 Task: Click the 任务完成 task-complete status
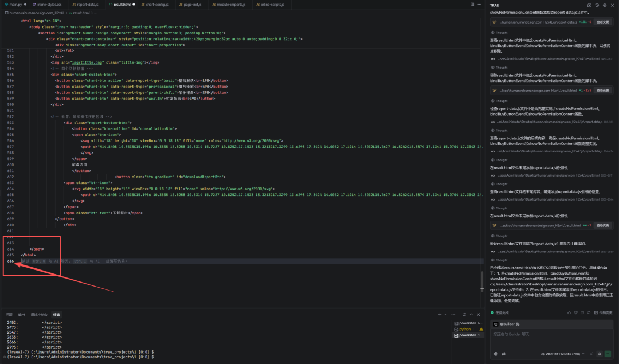coord(500,312)
